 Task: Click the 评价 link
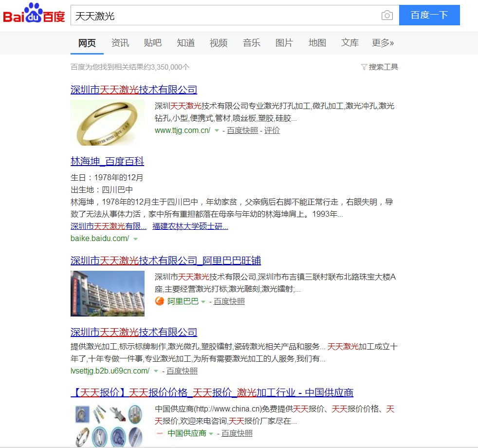(272, 131)
